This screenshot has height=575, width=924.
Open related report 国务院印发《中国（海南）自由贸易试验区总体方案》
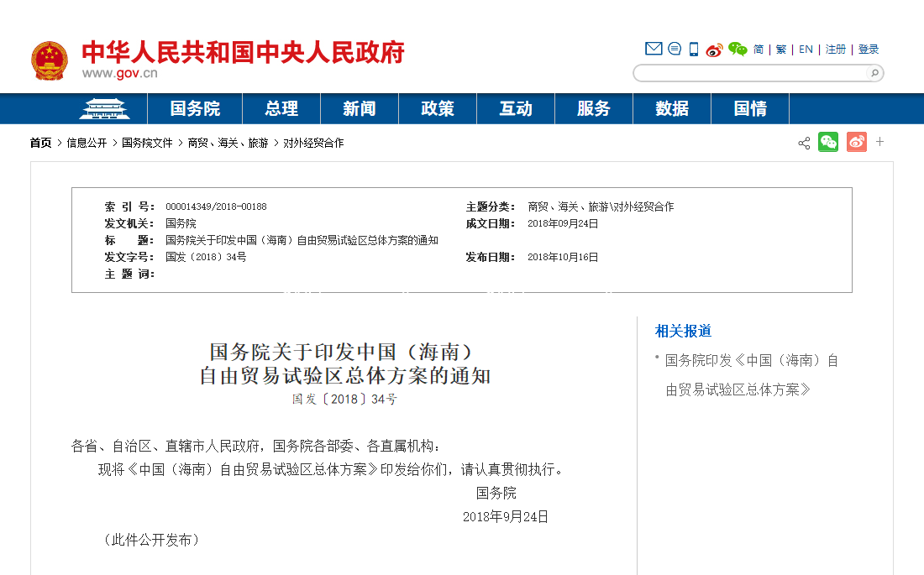tap(751, 374)
